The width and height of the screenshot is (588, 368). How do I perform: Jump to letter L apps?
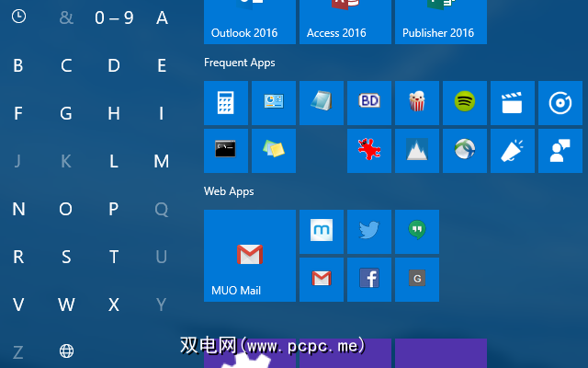click(x=114, y=162)
